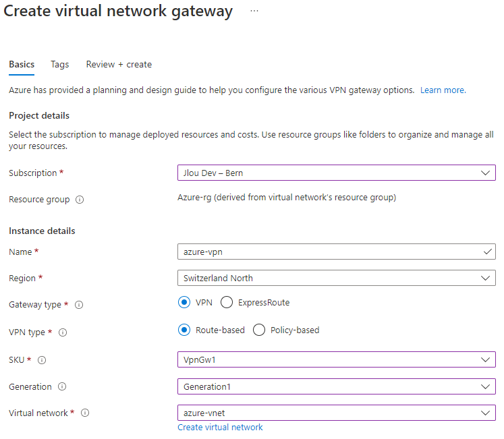
Task: Open the Learn more link
Action: (443, 90)
